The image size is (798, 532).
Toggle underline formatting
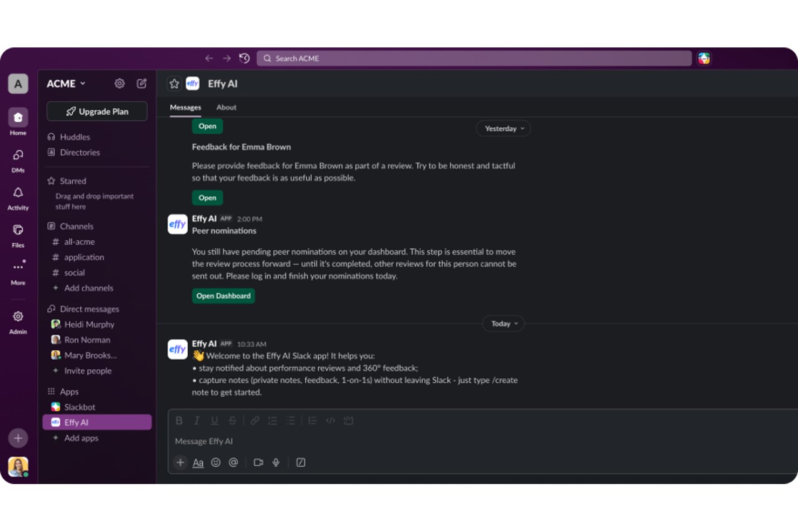click(x=215, y=420)
